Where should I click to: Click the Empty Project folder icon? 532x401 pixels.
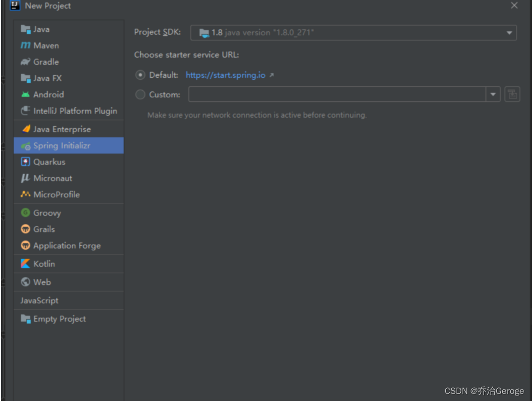(x=25, y=319)
